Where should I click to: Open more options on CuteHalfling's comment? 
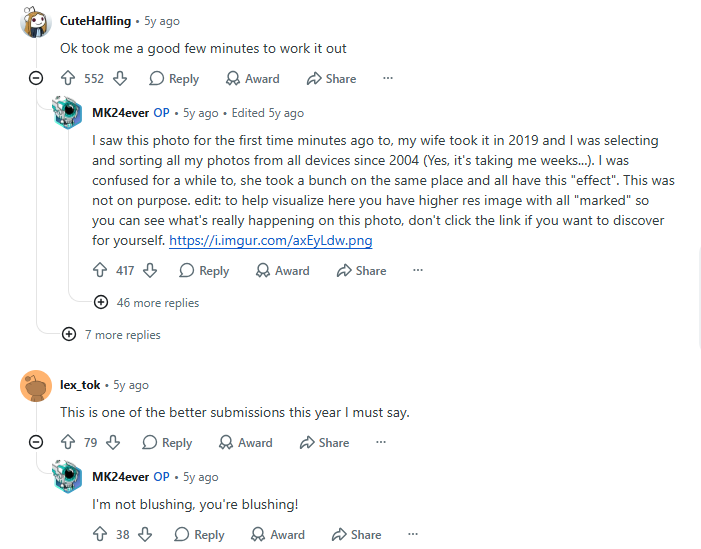point(388,78)
